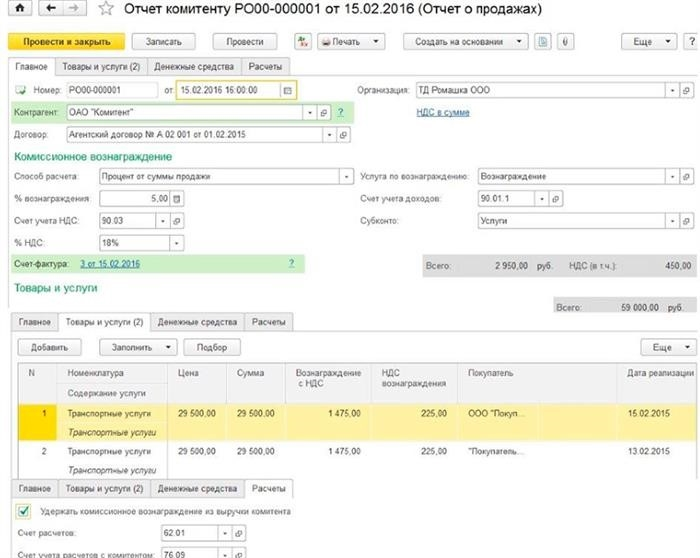The image size is (700, 558).
Task: Expand the Договор dropdown list
Action: (329, 135)
